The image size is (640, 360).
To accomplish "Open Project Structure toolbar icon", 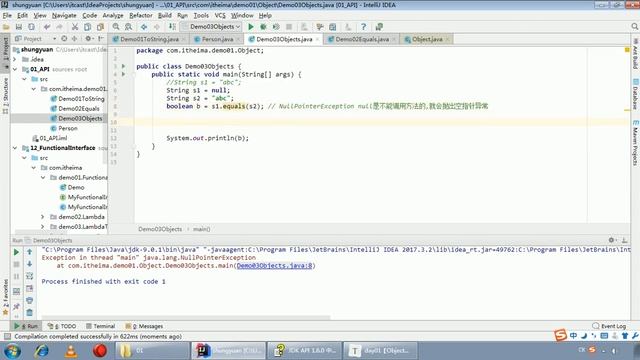I will (333, 27).
